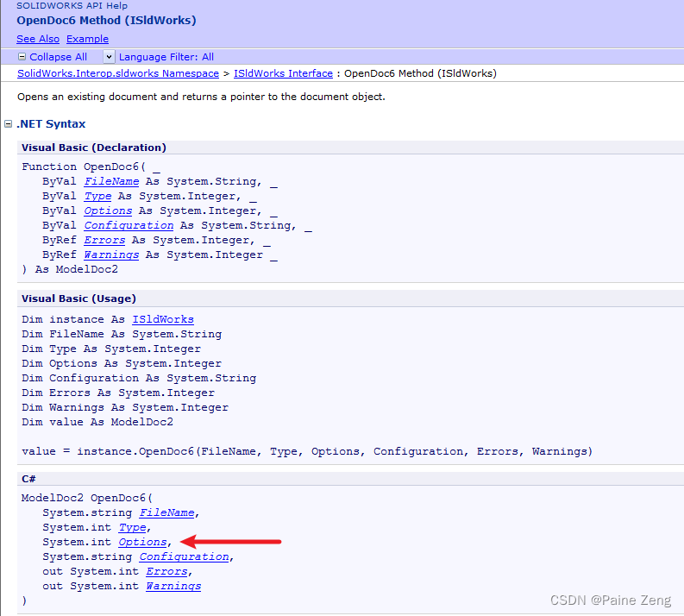Viewport: 684px width, 616px height.
Task: Click the Visual Basic (Declaration) heading
Action: pos(94,148)
